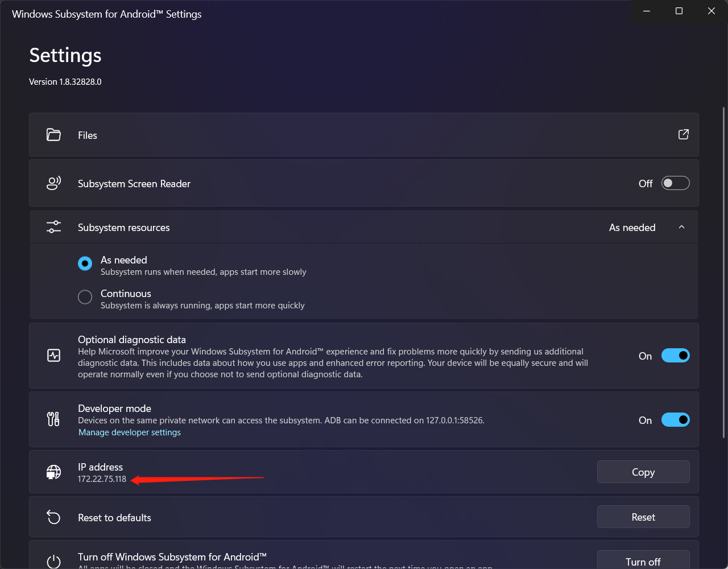Disable Optional diagnostic data toggle

click(x=675, y=356)
